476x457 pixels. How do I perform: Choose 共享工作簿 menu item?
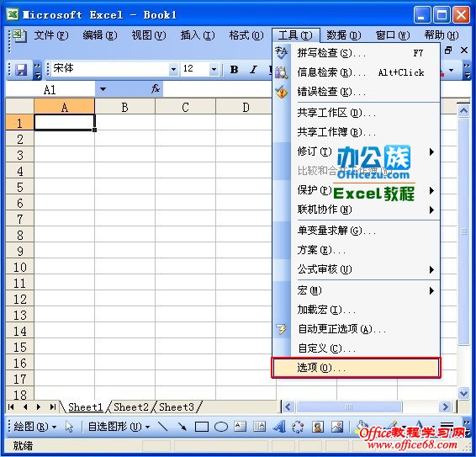356,132
